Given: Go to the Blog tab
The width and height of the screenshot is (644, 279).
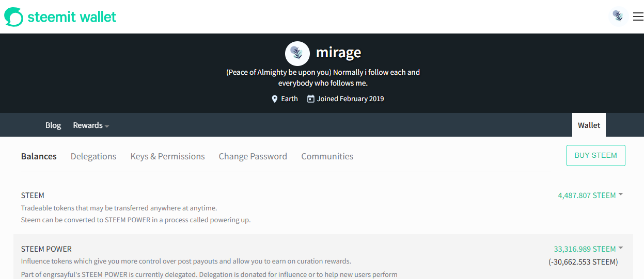Looking at the screenshot, I should [x=53, y=125].
